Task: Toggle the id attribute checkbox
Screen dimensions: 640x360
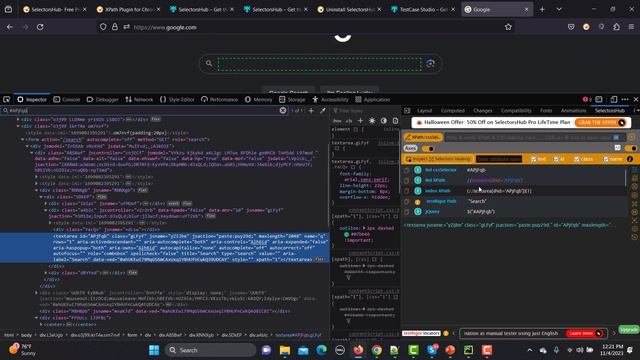Action: coord(556,159)
